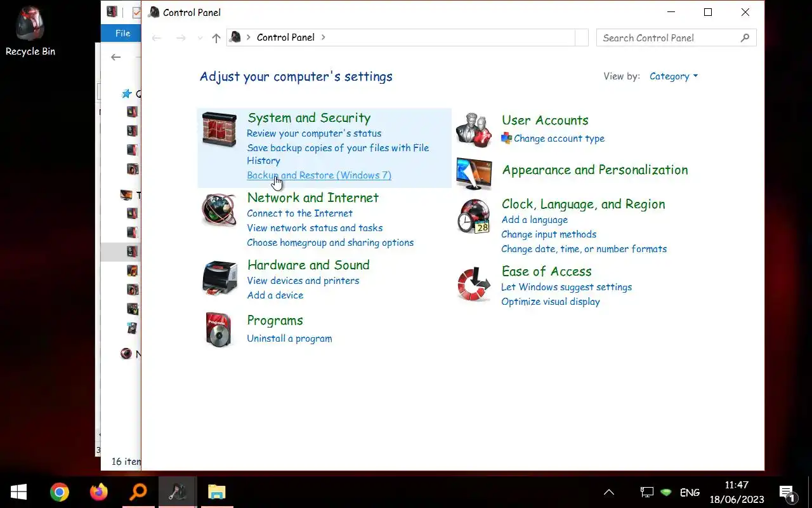812x508 pixels.
Task: Launch Firefox from taskbar
Action: (99, 492)
